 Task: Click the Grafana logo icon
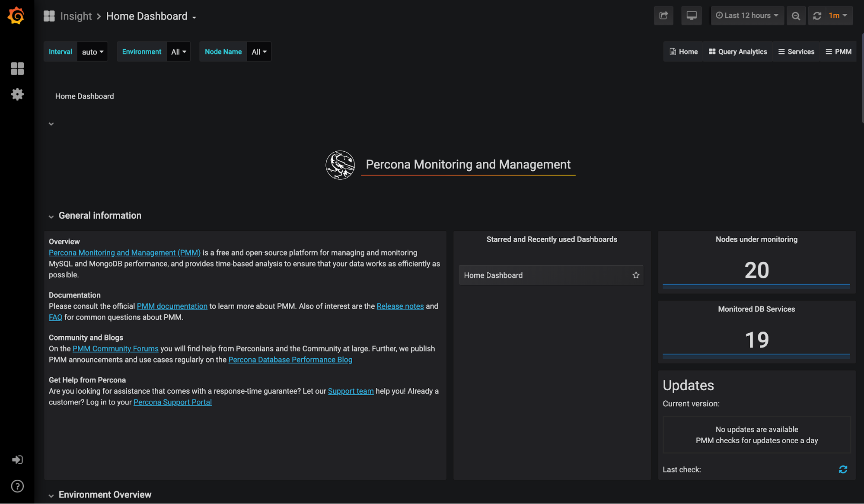point(16,16)
